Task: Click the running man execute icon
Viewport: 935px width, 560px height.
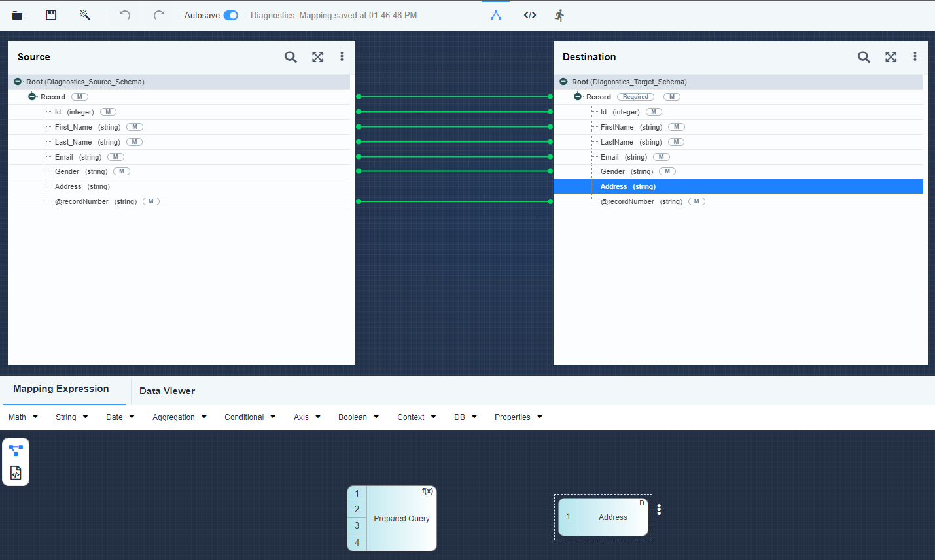Action: pos(559,15)
